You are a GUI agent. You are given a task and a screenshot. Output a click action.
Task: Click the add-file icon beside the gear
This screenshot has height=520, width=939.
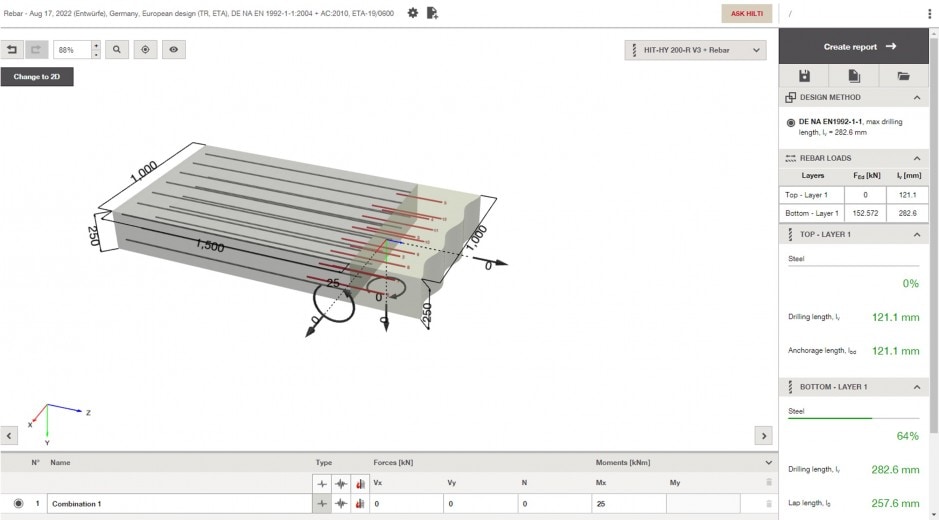point(432,13)
